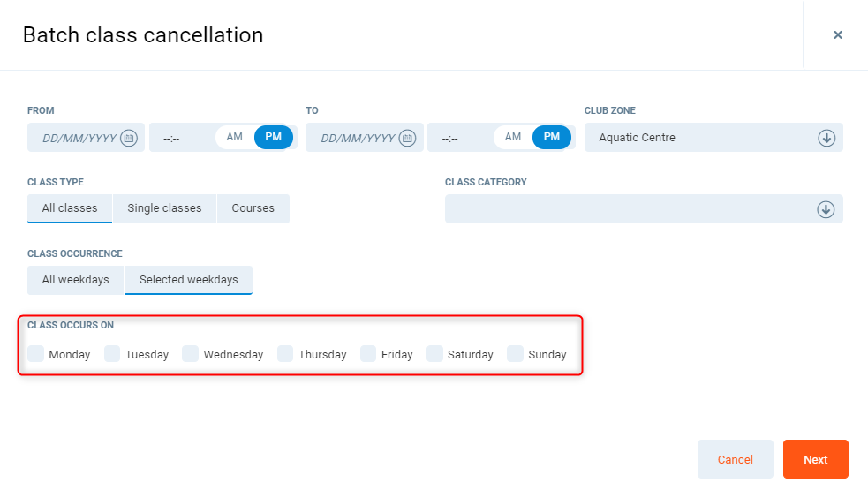Switch TO time to AM
The height and width of the screenshot is (498, 868).
point(512,137)
